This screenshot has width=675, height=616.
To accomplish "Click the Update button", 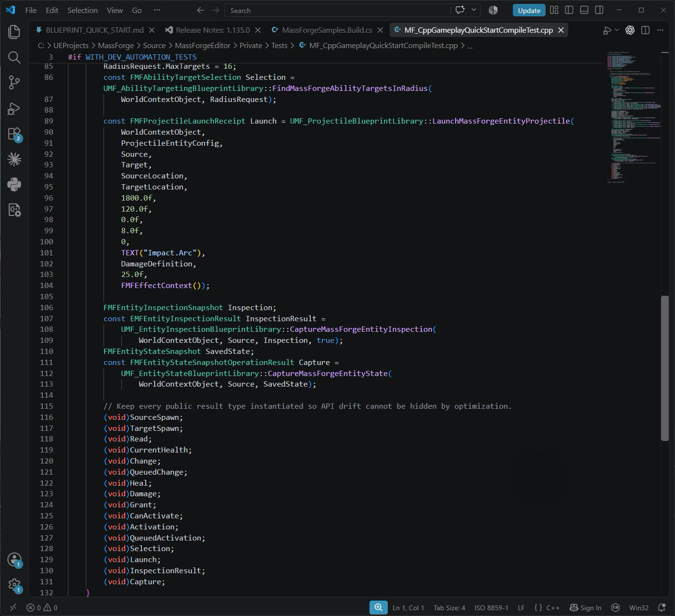I will [x=529, y=10].
